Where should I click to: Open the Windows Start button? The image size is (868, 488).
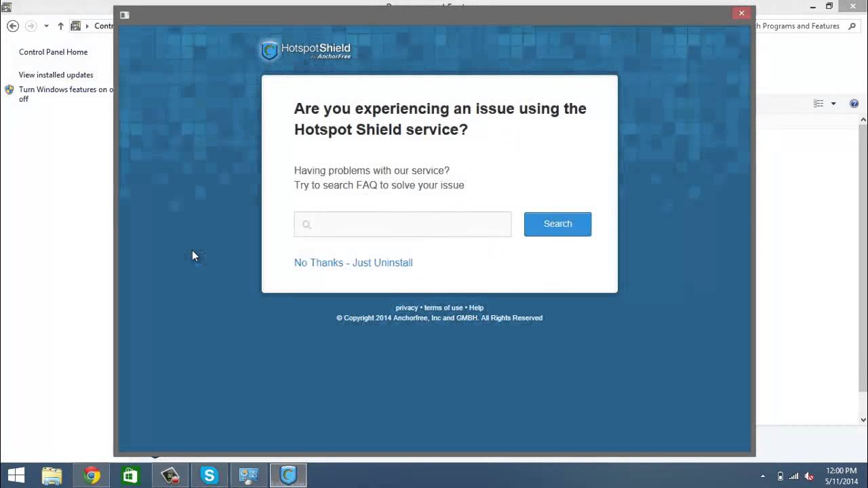click(x=16, y=476)
